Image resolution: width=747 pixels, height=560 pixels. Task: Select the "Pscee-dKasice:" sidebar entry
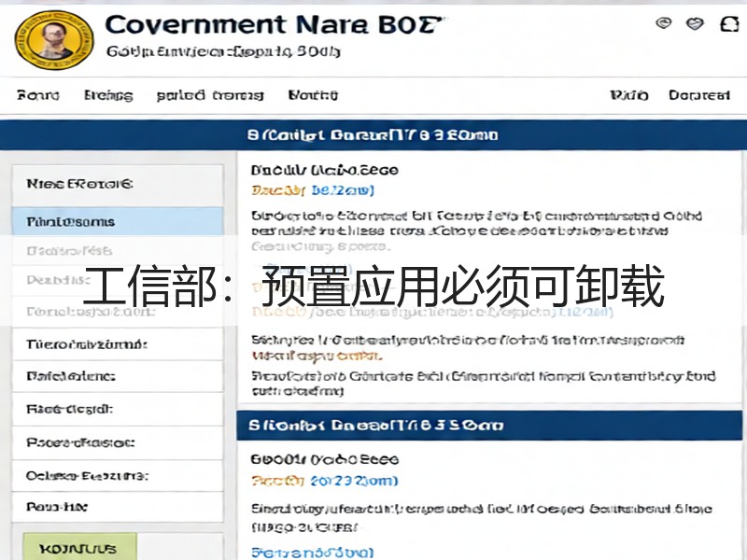click(118, 442)
